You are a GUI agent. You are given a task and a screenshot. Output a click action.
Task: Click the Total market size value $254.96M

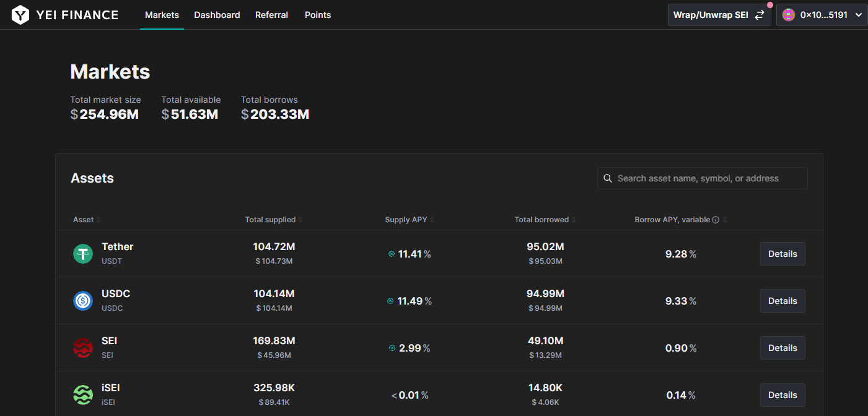[x=104, y=115]
